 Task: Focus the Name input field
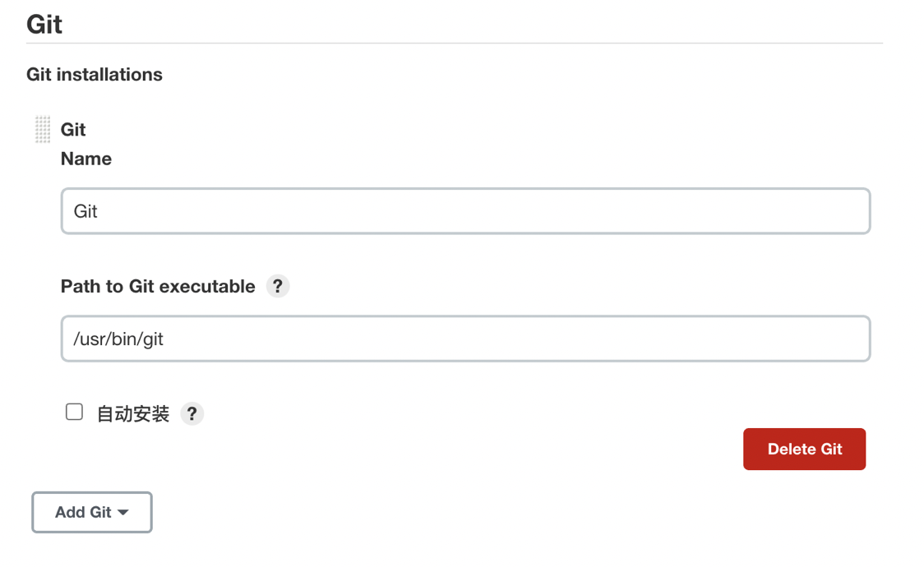[x=465, y=211]
